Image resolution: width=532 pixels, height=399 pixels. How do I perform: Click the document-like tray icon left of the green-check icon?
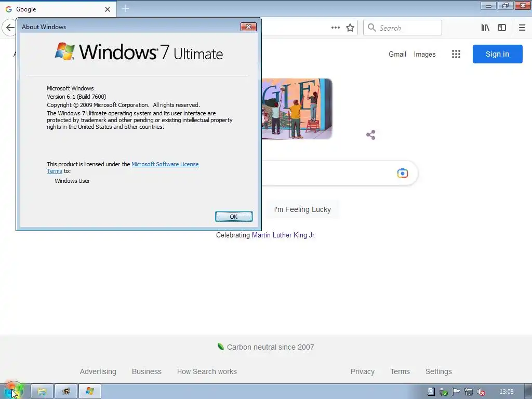tap(431, 392)
